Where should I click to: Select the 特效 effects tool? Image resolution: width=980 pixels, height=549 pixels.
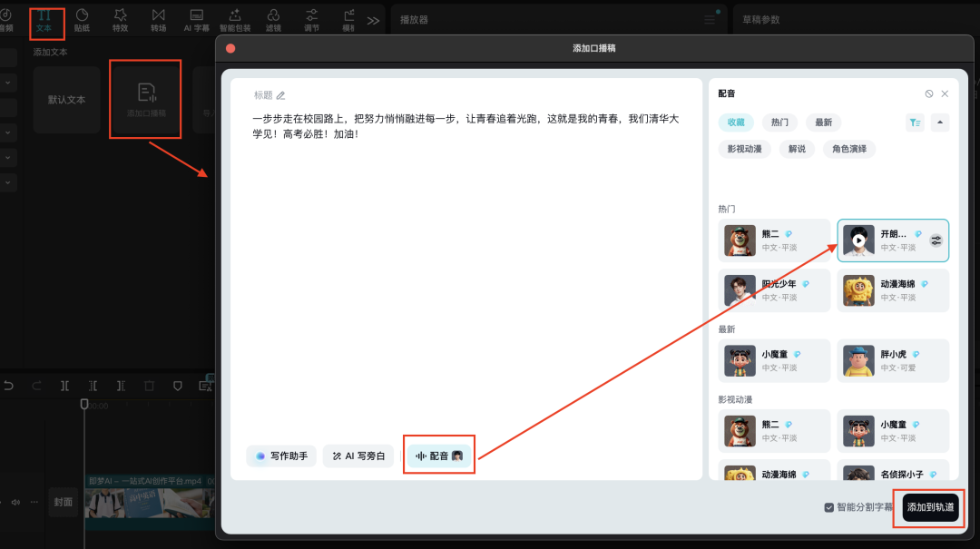pyautogui.click(x=119, y=20)
